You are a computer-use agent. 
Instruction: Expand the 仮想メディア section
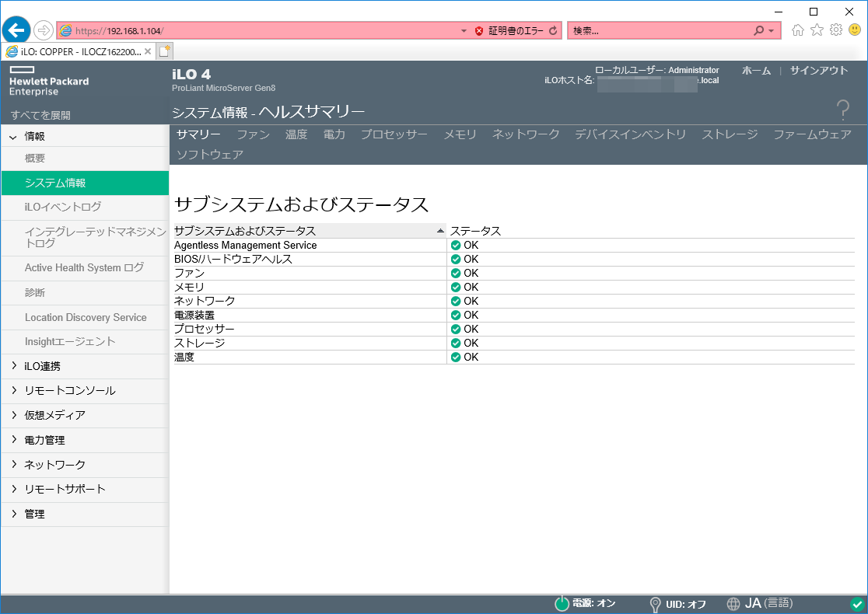(x=14, y=414)
